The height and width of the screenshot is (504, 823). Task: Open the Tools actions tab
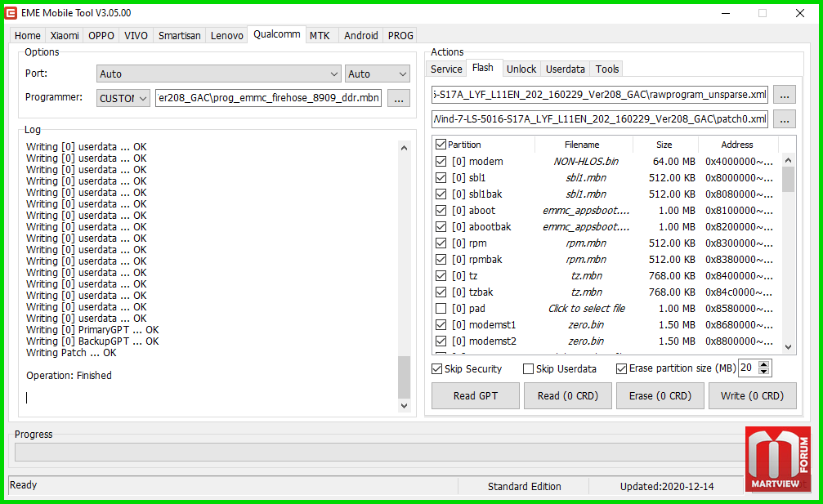607,69
